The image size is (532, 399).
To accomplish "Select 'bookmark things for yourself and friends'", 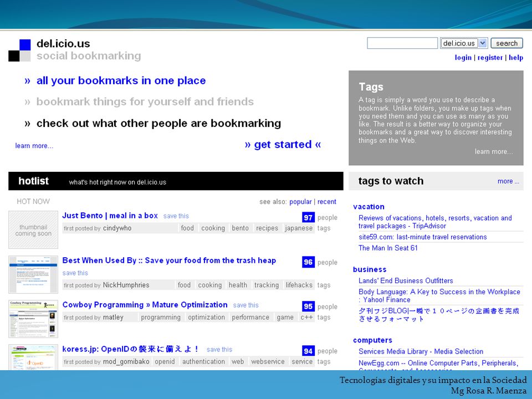I will 145,102.
